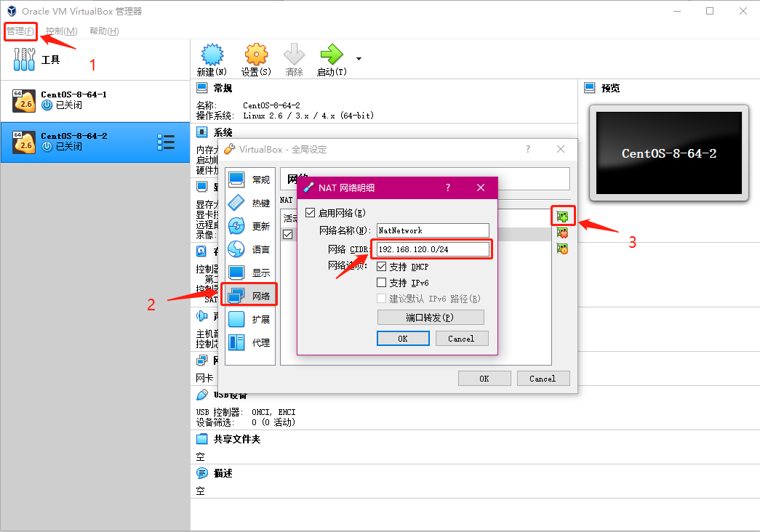Click the help ? button in 全局设定 dialog
The height and width of the screenshot is (532, 760).
528,149
